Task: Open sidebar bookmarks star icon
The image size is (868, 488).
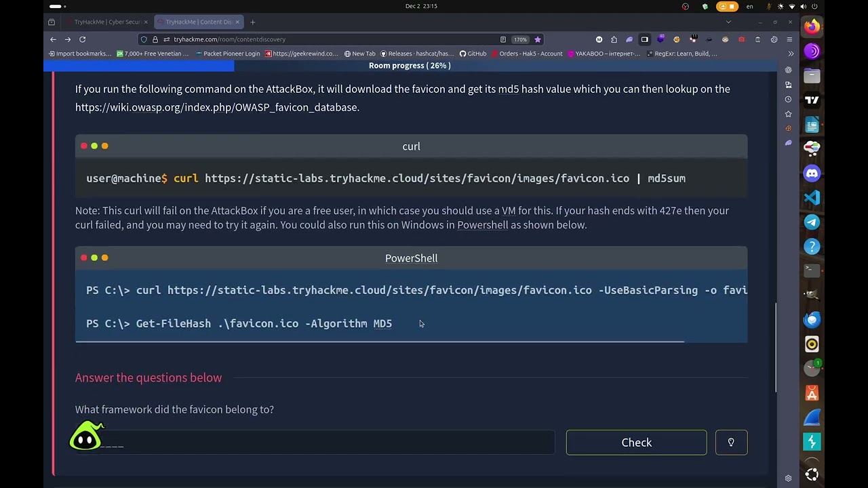Action: coord(788,114)
